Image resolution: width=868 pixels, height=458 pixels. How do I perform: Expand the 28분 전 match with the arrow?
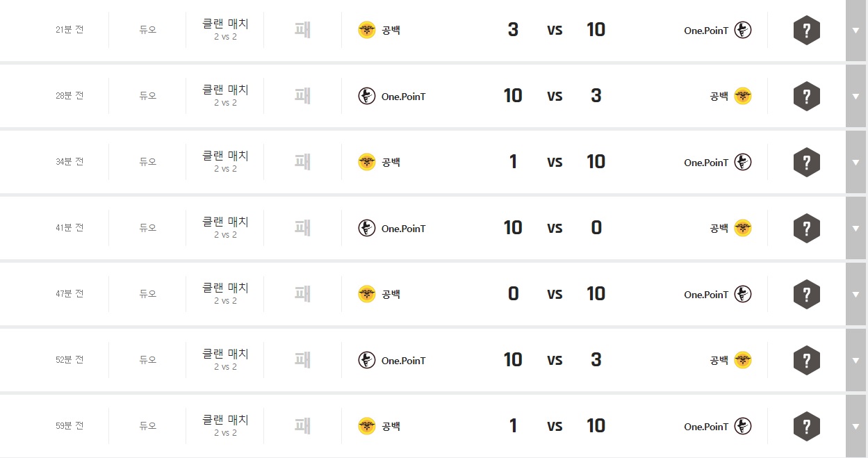click(x=855, y=96)
